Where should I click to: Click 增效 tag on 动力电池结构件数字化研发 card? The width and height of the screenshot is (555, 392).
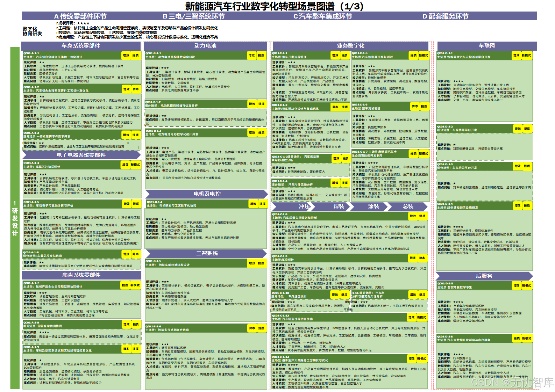[x=252, y=55]
